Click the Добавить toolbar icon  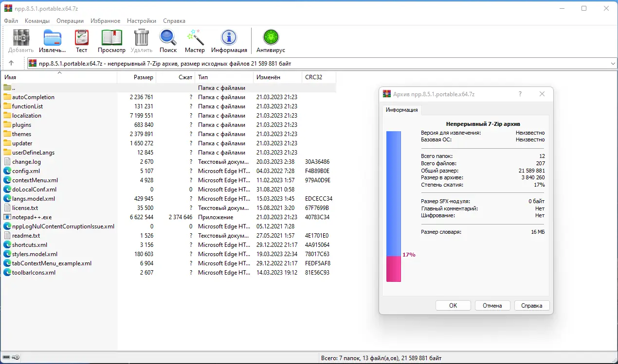point(21,37)
